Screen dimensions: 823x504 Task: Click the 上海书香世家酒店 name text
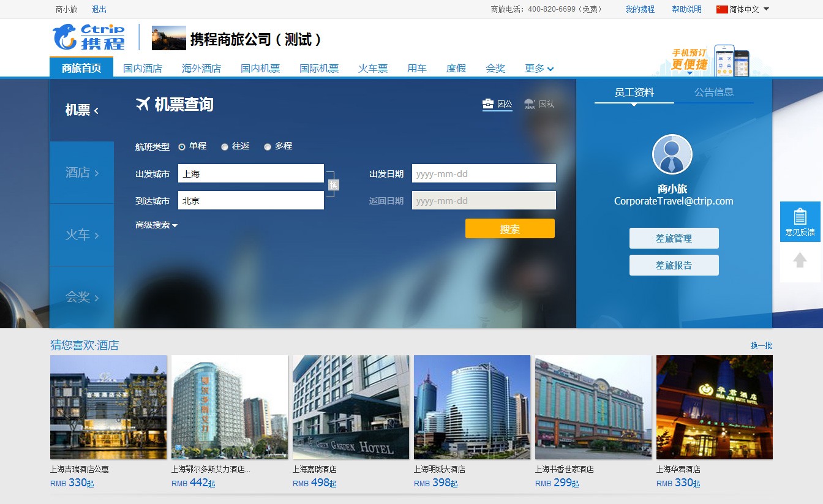(565, 469)
